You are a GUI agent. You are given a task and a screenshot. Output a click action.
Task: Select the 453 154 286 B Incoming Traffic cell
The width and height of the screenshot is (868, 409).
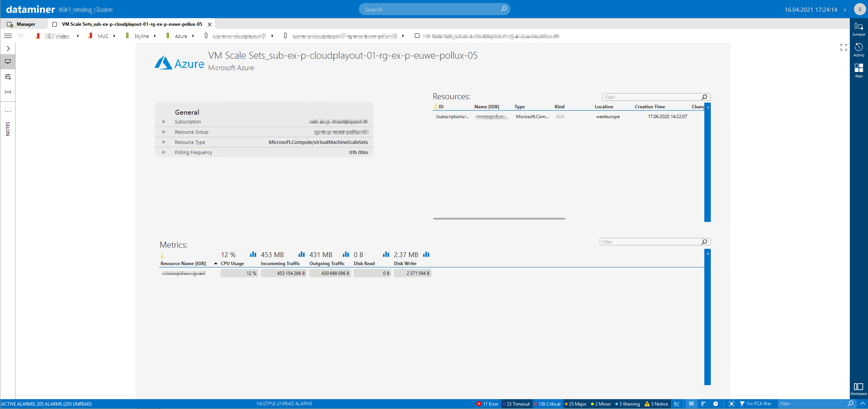pos(283,273)
